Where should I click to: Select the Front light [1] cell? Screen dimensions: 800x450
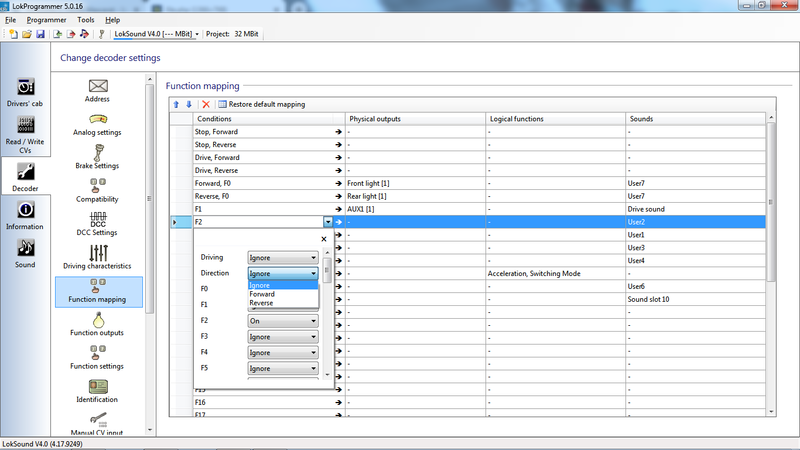point(415,183)
